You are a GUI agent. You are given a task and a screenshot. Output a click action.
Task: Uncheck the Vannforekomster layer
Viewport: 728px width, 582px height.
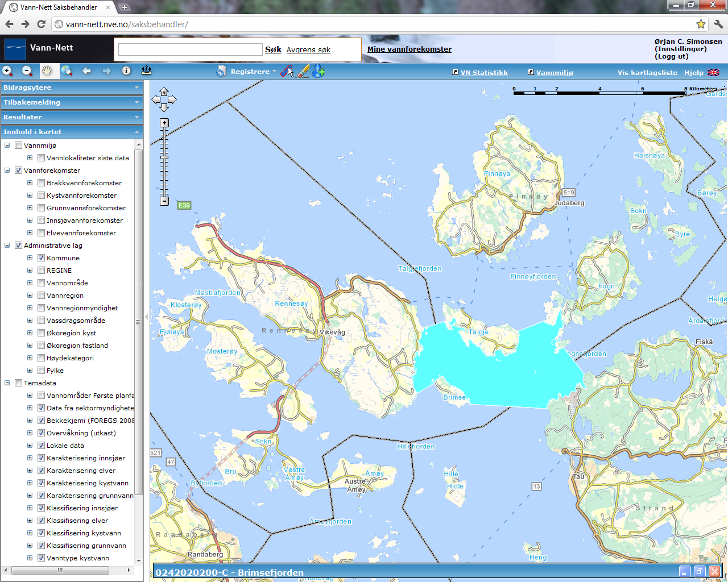click(x=18, y=171)
